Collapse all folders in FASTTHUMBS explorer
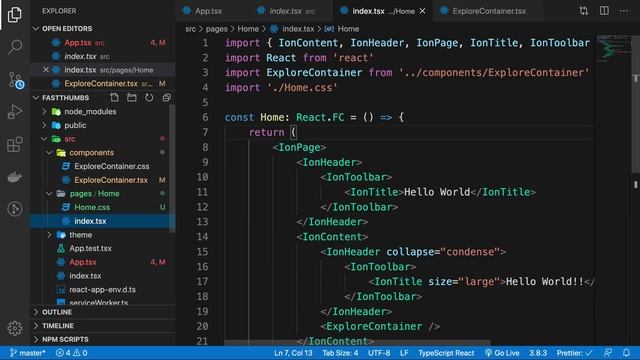 click(167, 98)
